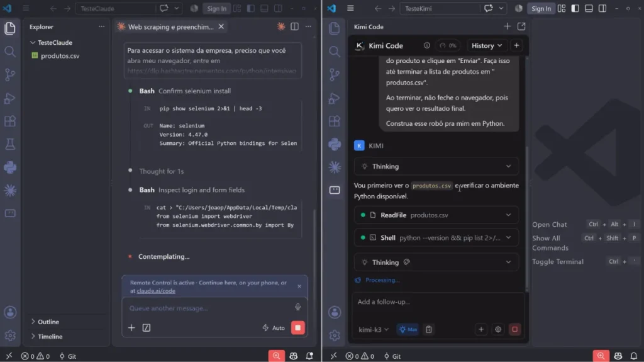Open Python view in the left window activity bar
Image resolution: width=644 pixels, height=362 pixels.
point(10,167)
